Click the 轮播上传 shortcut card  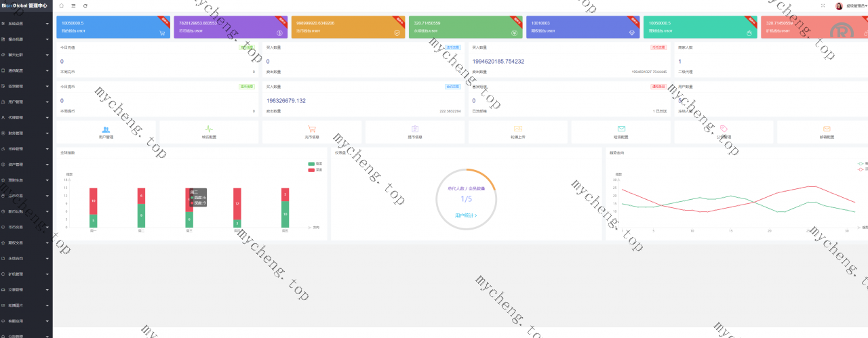pos(518,131)
